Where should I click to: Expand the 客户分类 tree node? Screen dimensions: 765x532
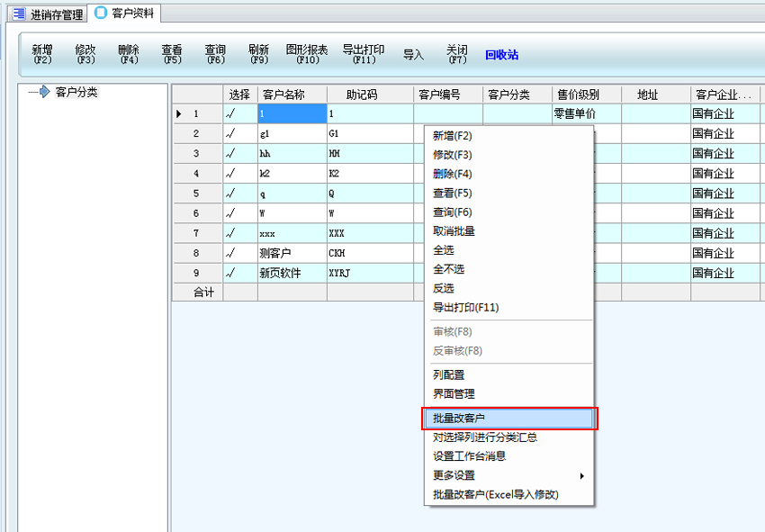(x=39, y=92)
